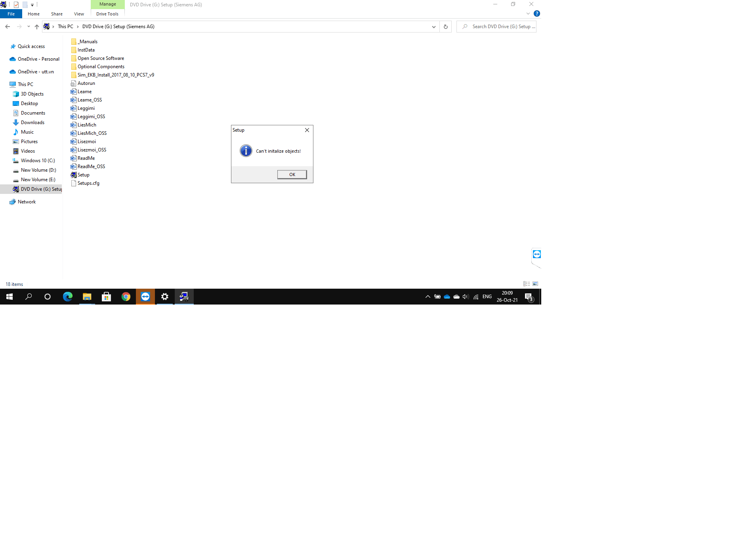Image resolution: width=756 pixels, height=548 pixels.
Task: Expand the ribbon with the chevron
Action: (x=528, y=13)
